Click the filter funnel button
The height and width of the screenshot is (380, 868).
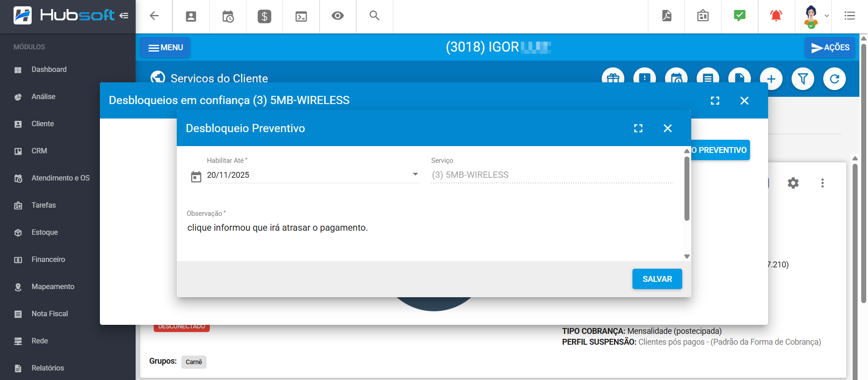click(803, 79)
